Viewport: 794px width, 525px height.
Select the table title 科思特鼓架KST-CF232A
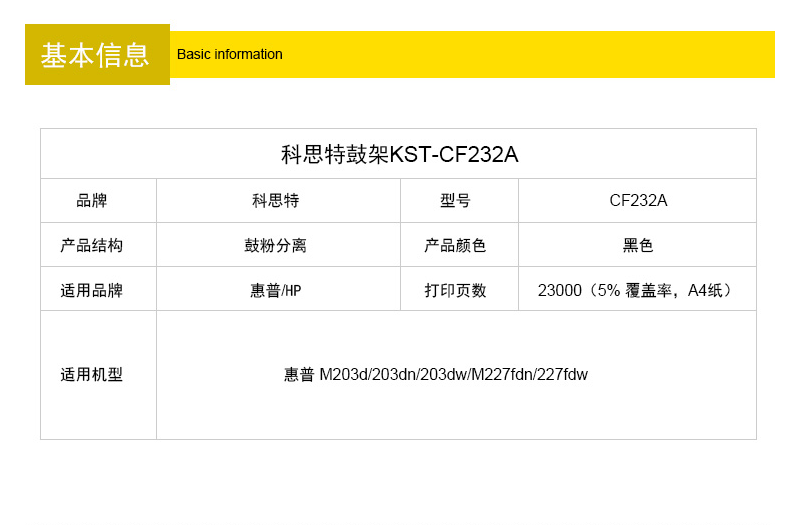tap(399, 154)
